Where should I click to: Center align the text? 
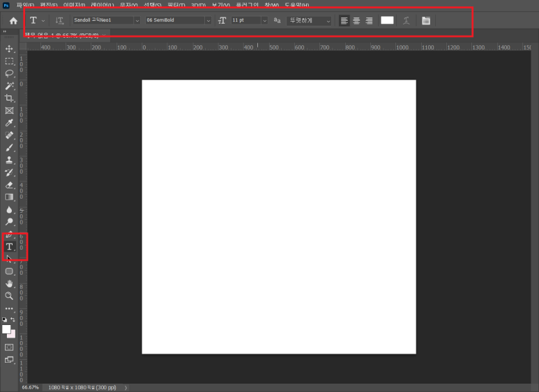click(356, 21)
